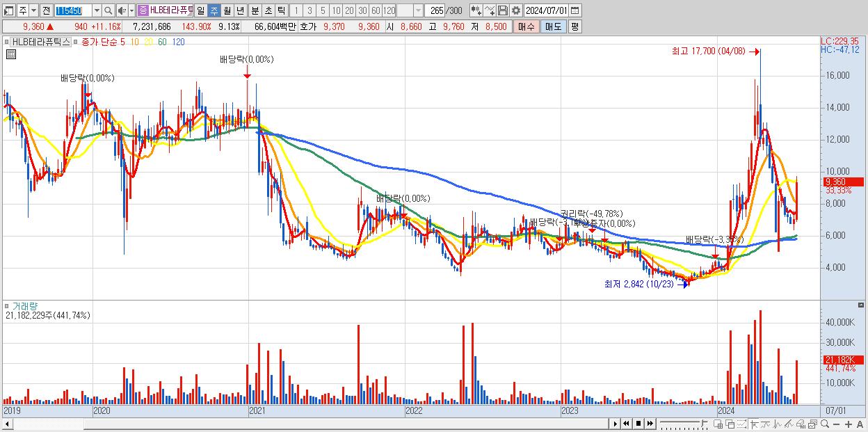
Task: Click the 전 button in the toolbar
Action: [x=46, y=10]
